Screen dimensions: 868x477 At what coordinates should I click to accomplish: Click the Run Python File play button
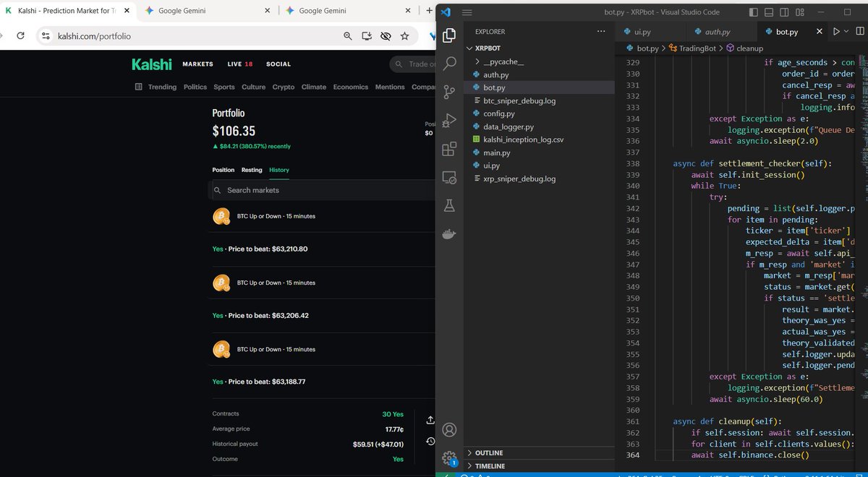pos(837,32)
